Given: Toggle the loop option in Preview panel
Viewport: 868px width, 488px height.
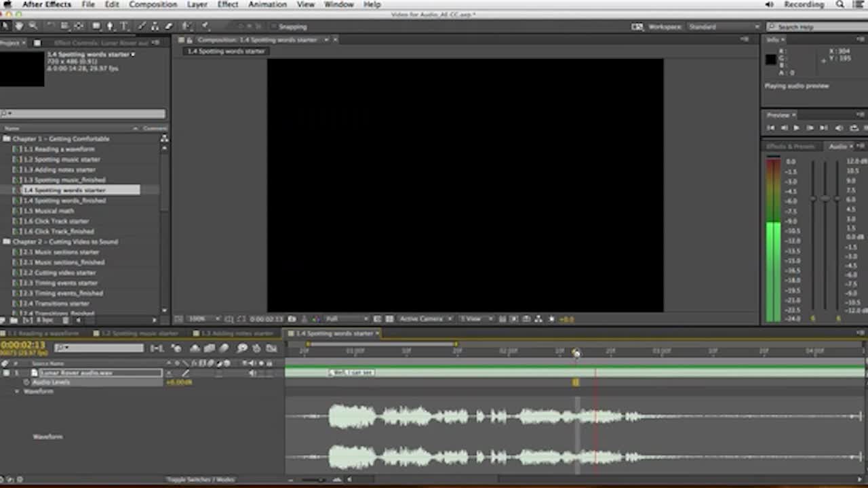Looking at the screenshot, I should coord(854,127).
